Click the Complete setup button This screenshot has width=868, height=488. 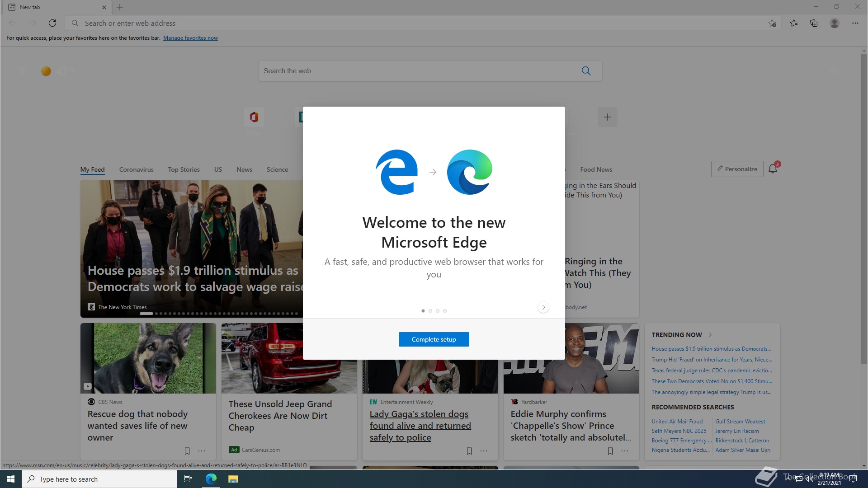pyautogui.click(x=434, y=339)
